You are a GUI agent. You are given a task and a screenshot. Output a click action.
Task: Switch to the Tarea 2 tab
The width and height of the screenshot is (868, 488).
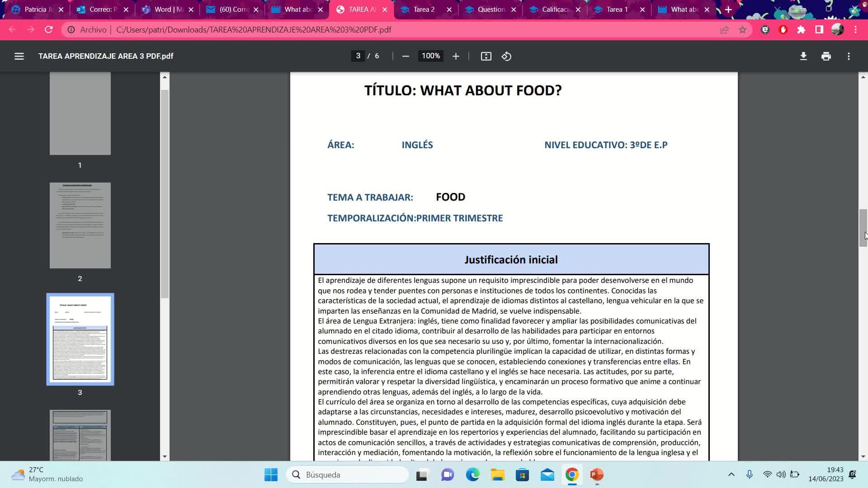click(424, 9)
